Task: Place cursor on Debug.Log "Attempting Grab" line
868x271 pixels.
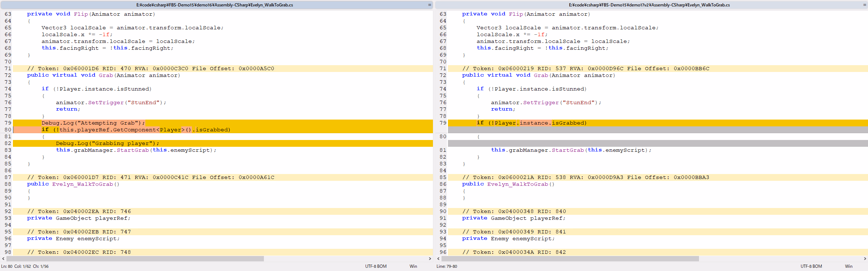Action: [x=93, y=123]
